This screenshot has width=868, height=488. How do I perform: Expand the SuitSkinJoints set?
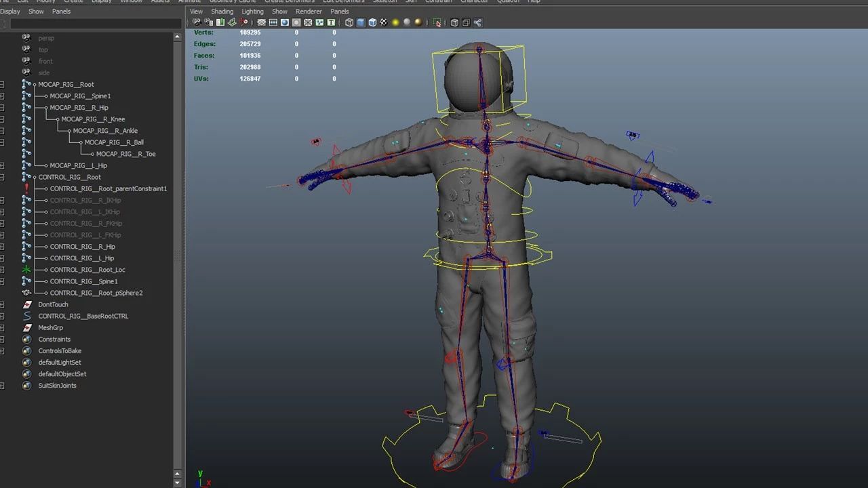point(2,386)
